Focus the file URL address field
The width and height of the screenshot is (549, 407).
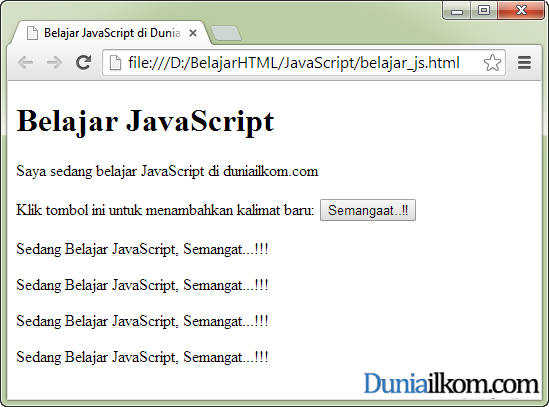click(x=294, y=63)
